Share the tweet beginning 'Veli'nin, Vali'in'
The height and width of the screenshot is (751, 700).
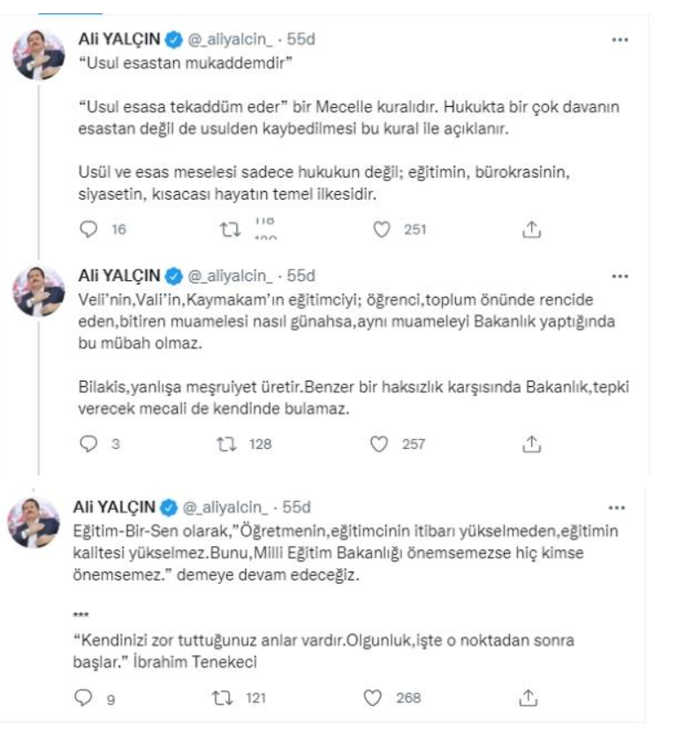point(531,444)
